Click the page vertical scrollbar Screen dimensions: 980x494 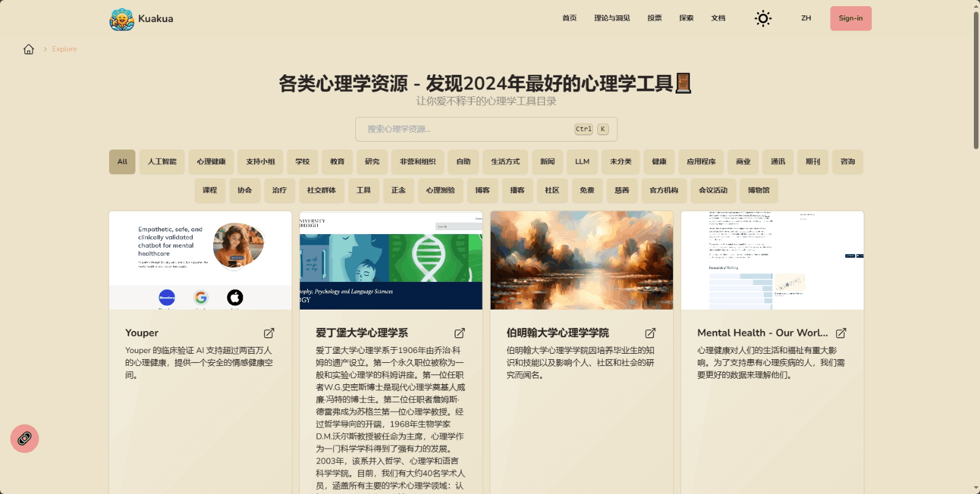[976, 80]
